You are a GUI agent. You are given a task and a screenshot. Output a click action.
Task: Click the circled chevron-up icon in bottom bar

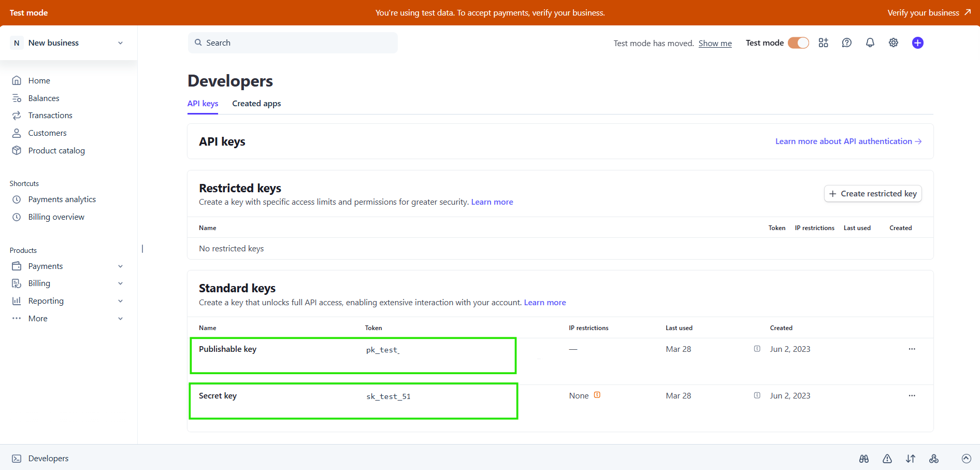(x=966, y=459)
